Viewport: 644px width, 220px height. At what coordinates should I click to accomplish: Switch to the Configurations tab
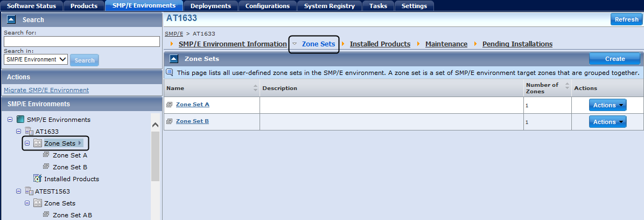(x=268, y=6)
